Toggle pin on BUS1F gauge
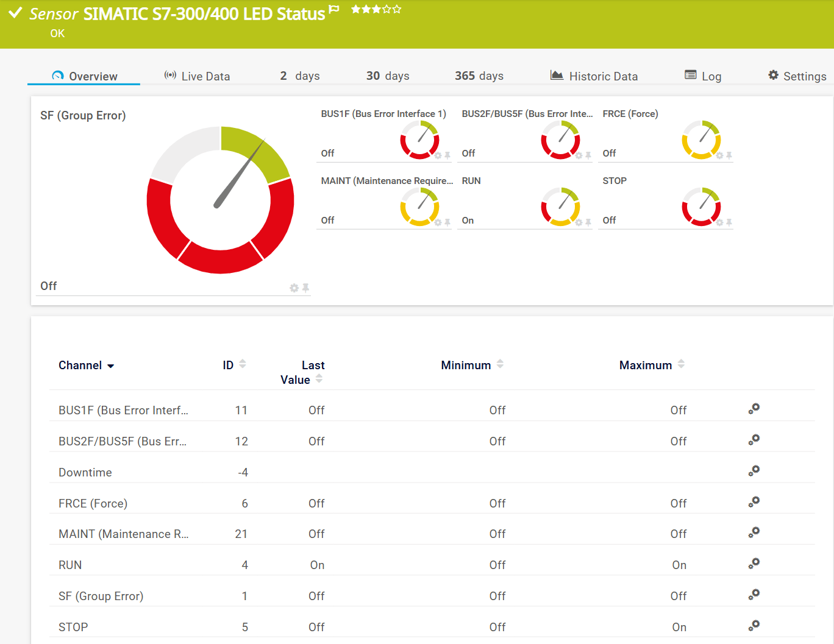834x644 pixels. (x=447, y=155)
